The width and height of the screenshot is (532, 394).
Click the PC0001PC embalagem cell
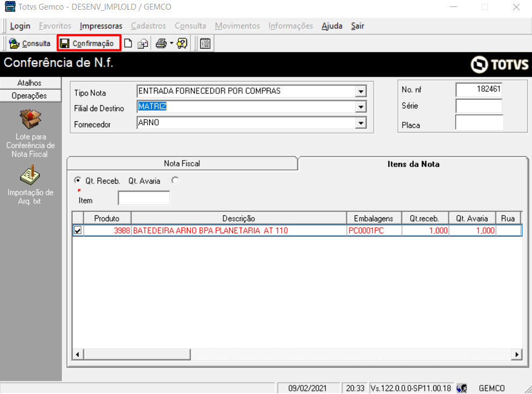[x=374, y=231]
